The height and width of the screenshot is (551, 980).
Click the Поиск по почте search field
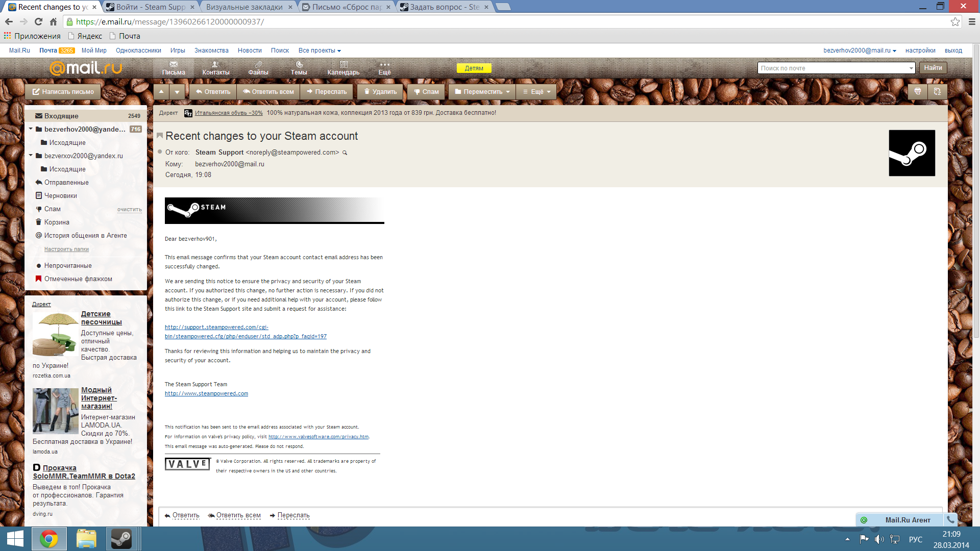[832, 68]
